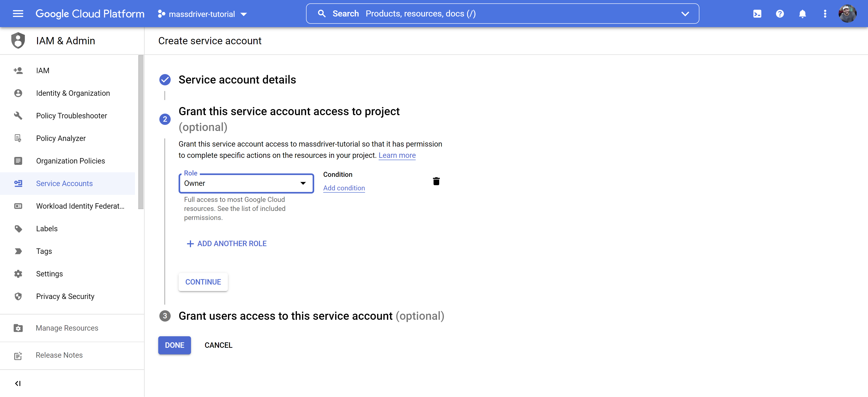Open IAM in the sidebar
Screen dimensions: 868x397
coord(43,71)
